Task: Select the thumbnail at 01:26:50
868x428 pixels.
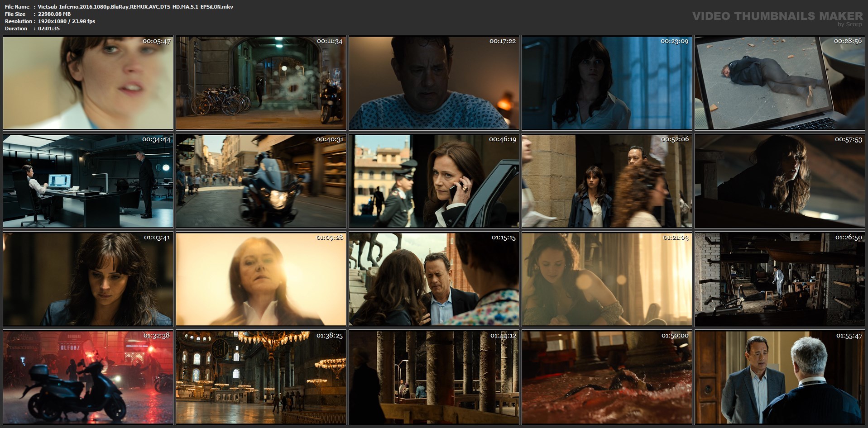Action: pos(780,279)
